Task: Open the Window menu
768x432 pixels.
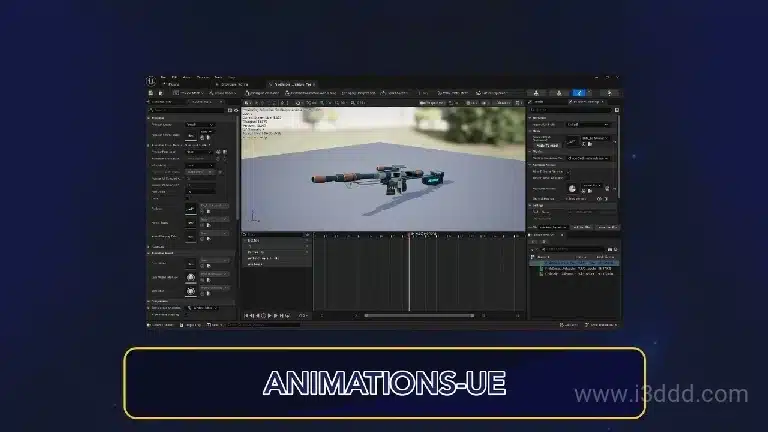Action: click(x=203, y=77)
